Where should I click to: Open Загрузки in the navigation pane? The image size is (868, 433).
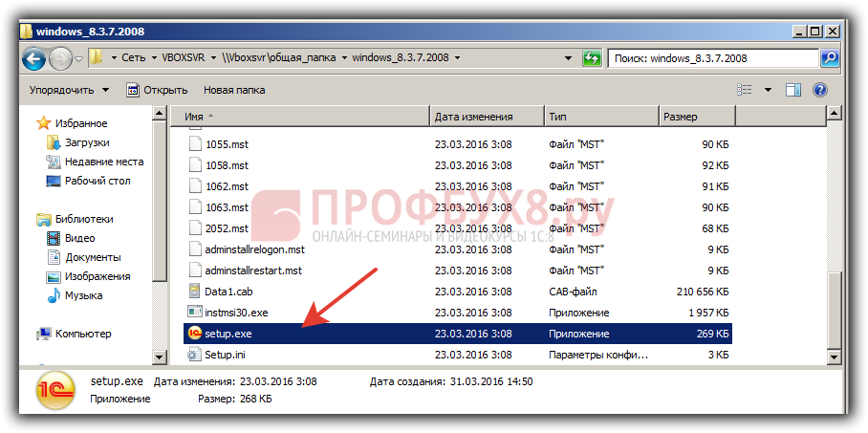tap(86, 142)
